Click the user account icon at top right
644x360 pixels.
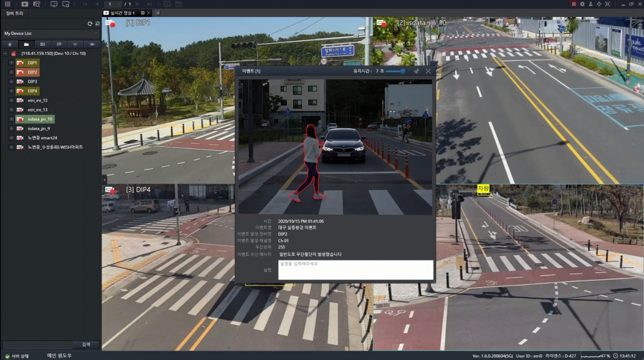point(591,4)
